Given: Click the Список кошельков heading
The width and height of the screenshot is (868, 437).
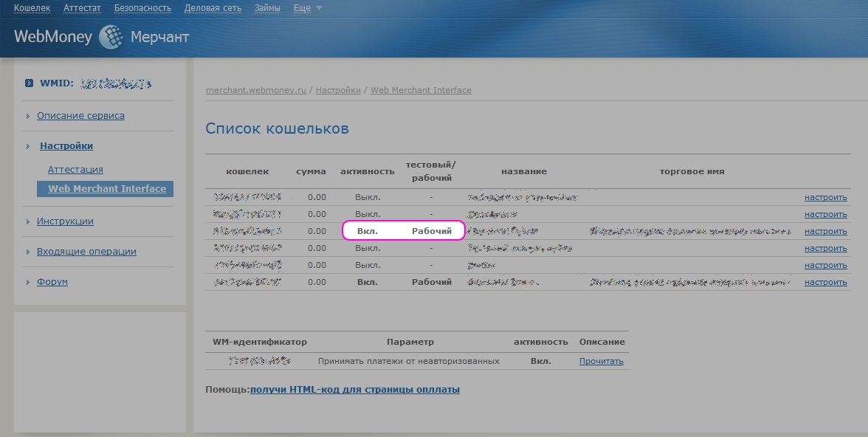Looking at the screenshot, I should [277, 128].
